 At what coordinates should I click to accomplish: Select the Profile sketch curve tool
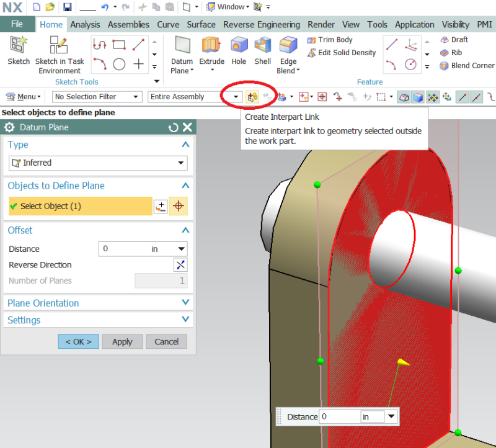pos(100,45)
